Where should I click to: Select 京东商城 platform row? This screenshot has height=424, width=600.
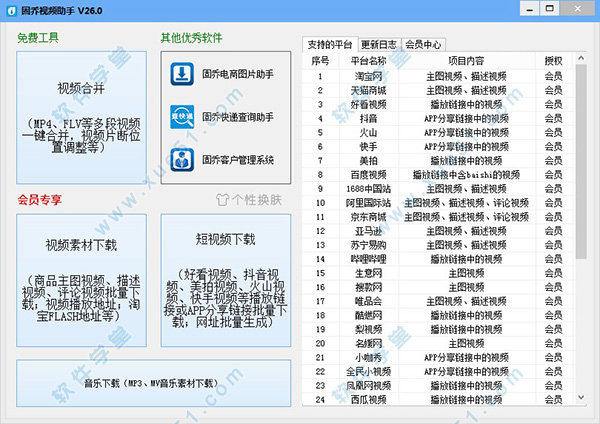click(x=438, y=217)
